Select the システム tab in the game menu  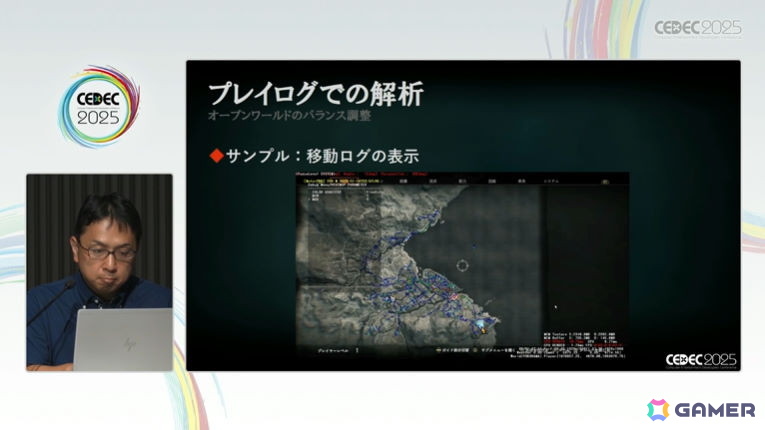pos(551,181)
